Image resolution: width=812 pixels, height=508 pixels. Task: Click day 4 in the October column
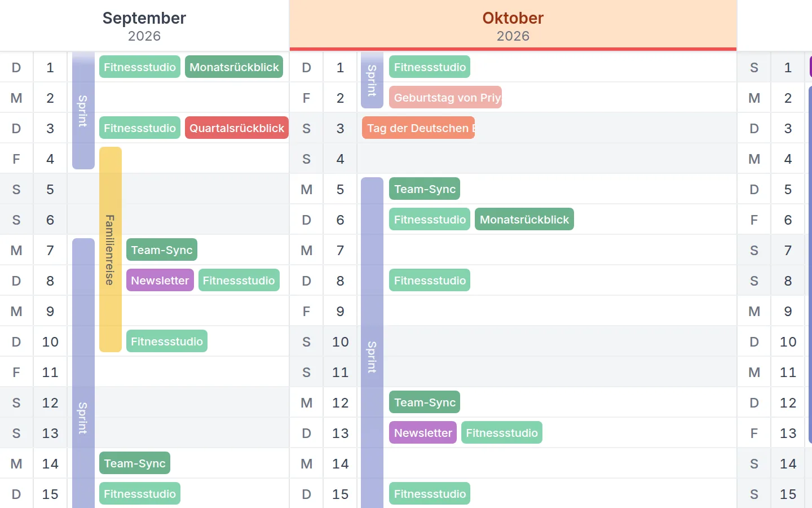point(340,159)
